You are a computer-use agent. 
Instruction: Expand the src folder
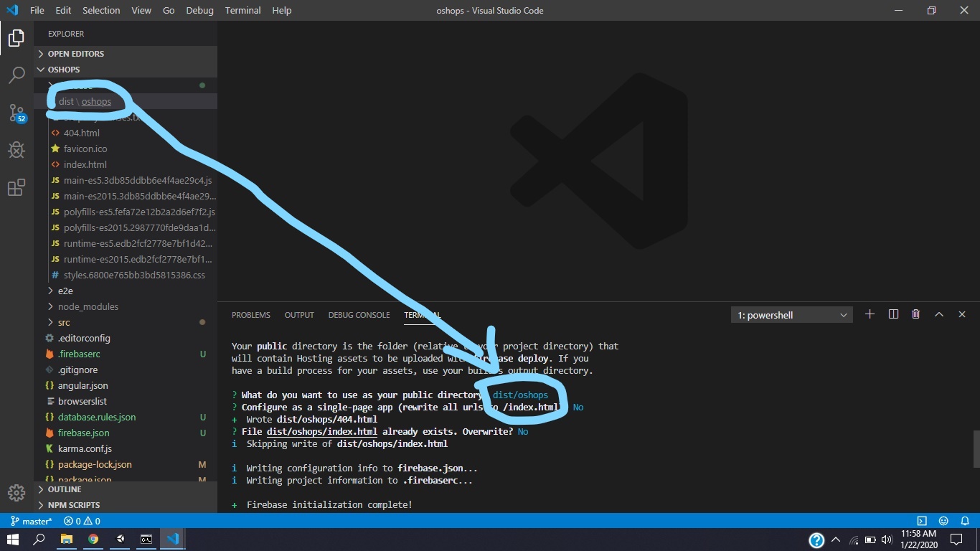tap(126, 322)
